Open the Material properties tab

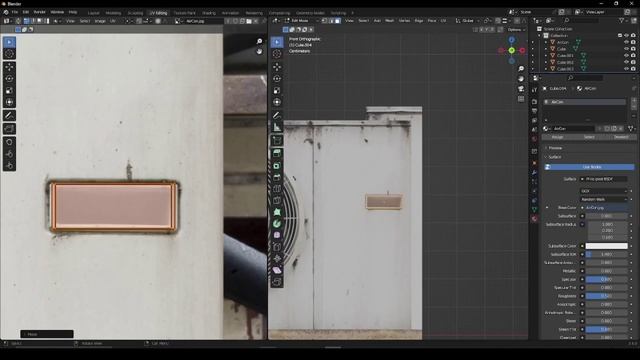[x=534, y=219]
